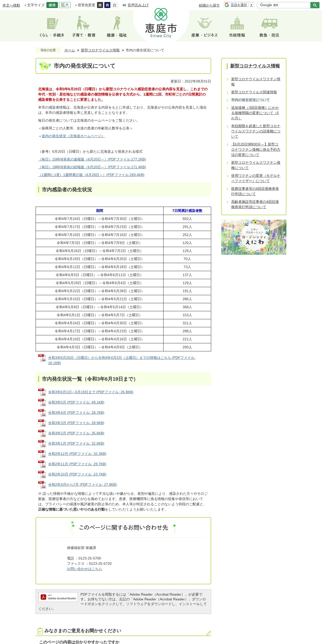
Task: Click 保健福祉部 保健課 contact text
Action: (x=82, y=548)
